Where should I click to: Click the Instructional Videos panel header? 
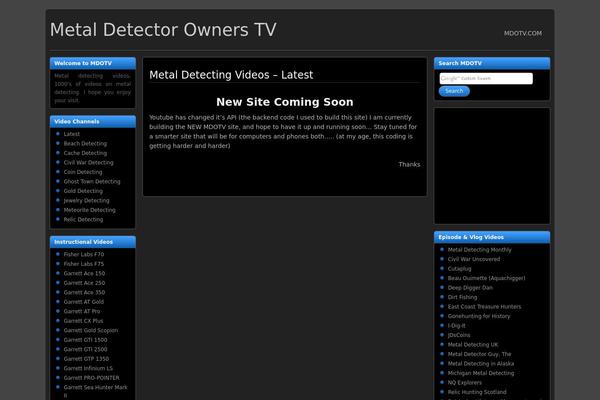point(93,242)
